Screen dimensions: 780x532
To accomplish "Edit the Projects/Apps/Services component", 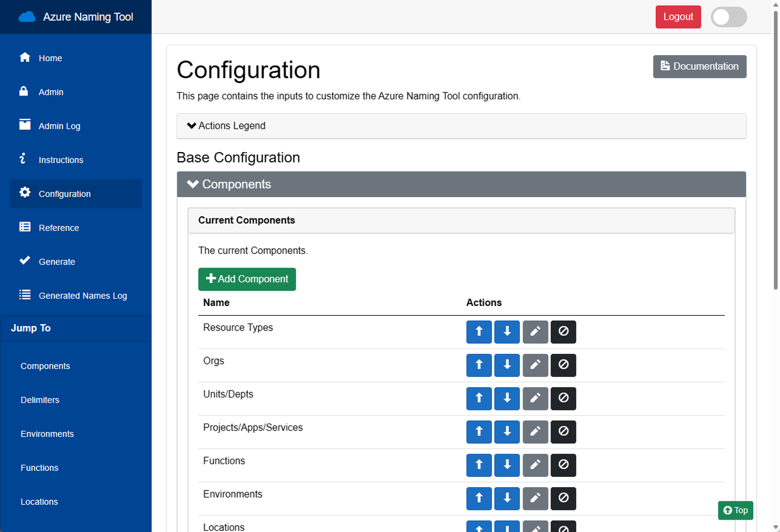I will (x=536, y=431).
